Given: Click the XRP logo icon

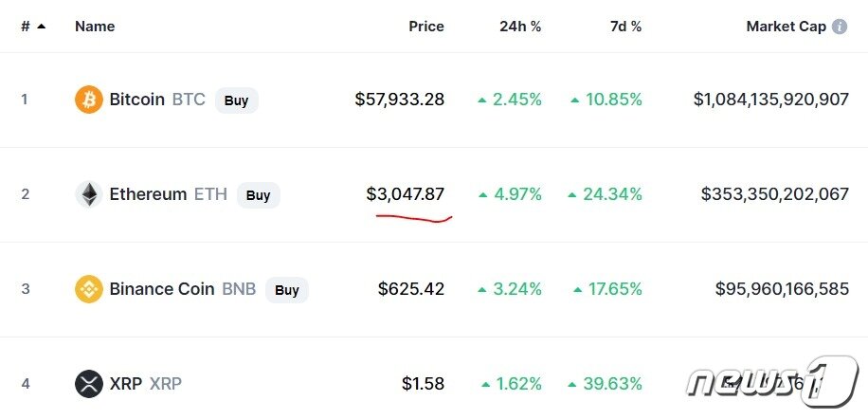Looking at the screenshot, I should click(x=88, y=384).
